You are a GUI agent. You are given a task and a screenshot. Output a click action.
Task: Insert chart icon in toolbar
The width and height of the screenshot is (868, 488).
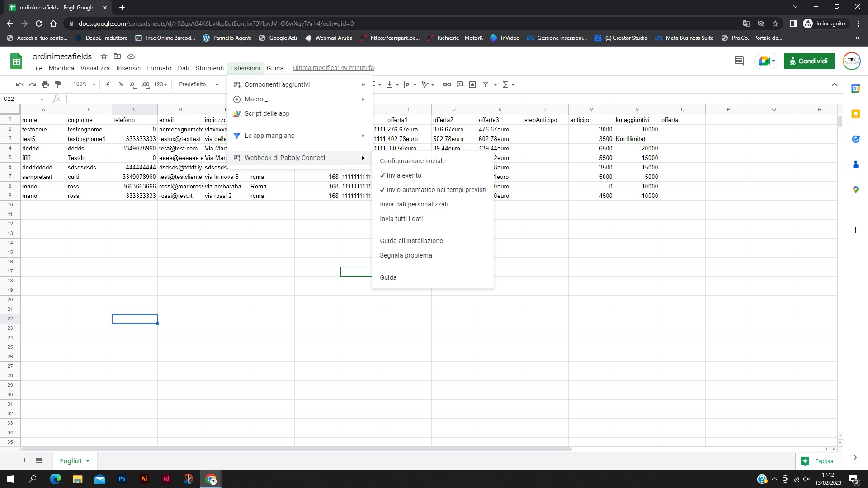pyautogui.click(x=472, y=84)
